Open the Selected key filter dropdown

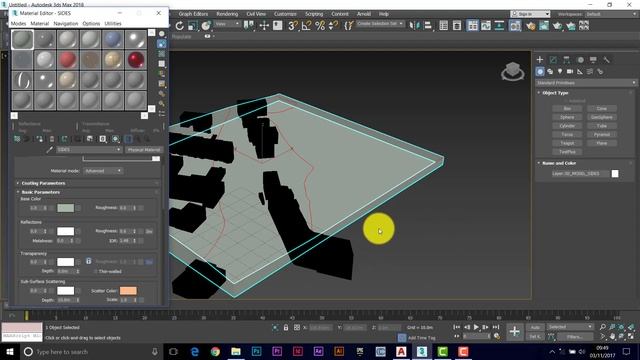570,327
